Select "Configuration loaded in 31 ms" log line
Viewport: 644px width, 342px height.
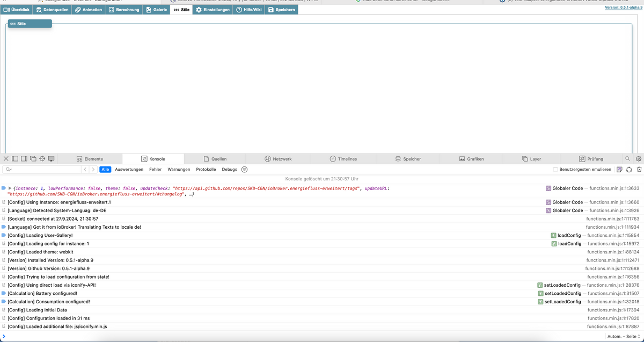[322, 318]
